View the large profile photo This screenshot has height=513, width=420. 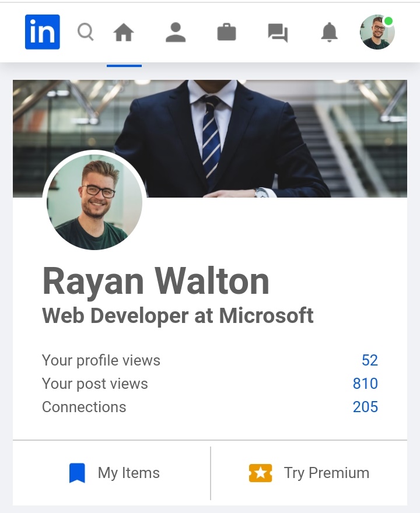(94, 202)
